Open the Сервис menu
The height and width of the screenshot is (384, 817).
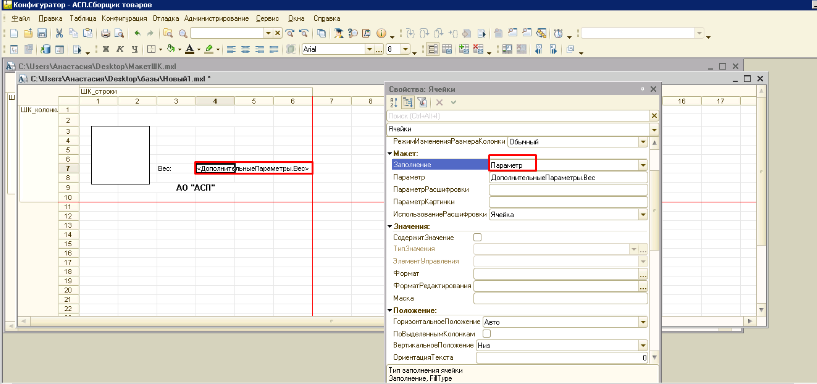click(x=267, y=18)
